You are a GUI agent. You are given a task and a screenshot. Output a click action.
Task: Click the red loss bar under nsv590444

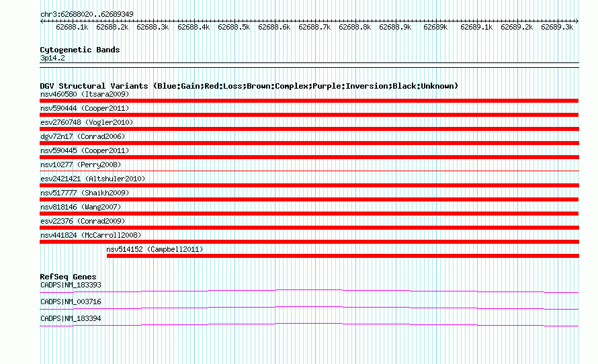pos(309,115)
